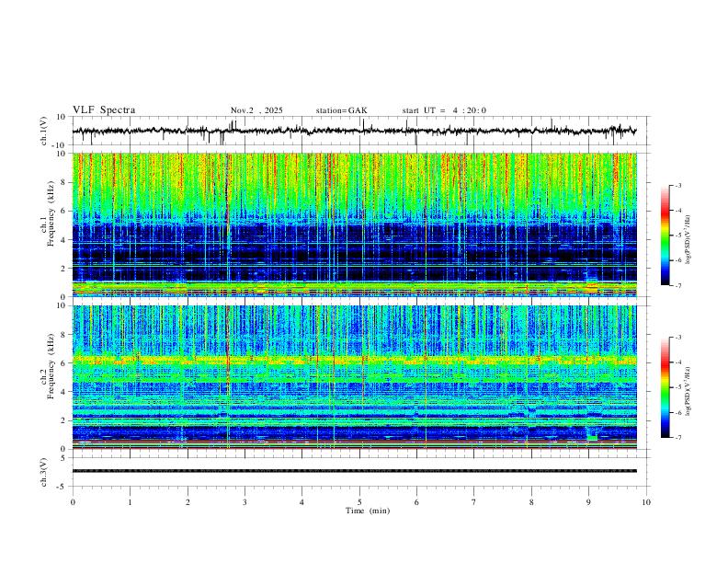Click the "station=GAK" header label
The width and height of the screenshot is (728, 563).
[x=342, y=110]
